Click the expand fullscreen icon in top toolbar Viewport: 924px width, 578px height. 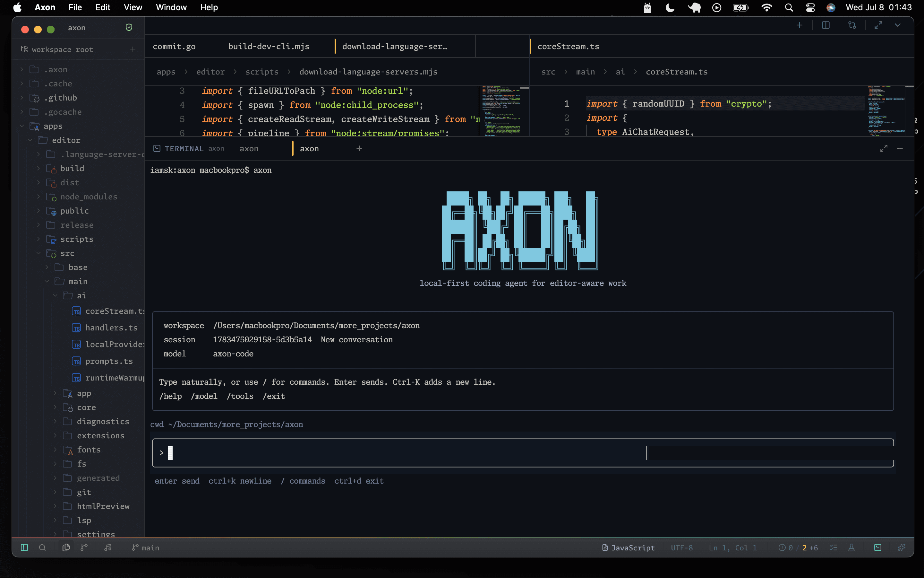(x=878, y=25)
